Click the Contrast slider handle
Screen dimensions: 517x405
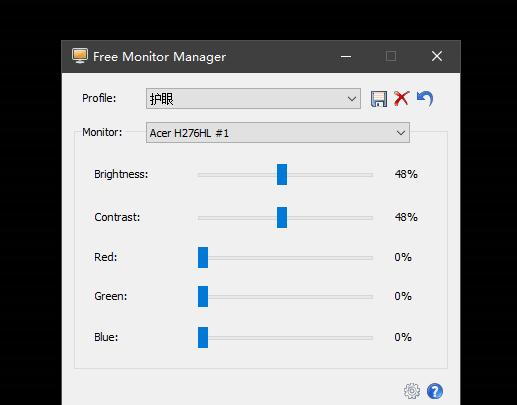point(282,217)
